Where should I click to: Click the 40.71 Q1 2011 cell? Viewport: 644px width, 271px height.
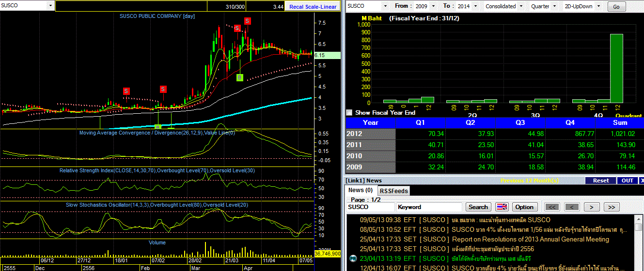click(x=421, y=145)
